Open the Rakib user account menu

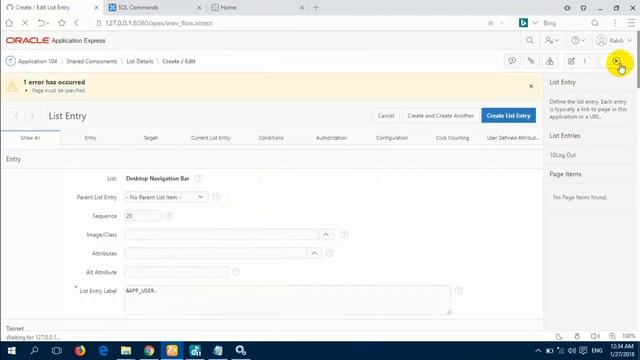click(614, 40)
